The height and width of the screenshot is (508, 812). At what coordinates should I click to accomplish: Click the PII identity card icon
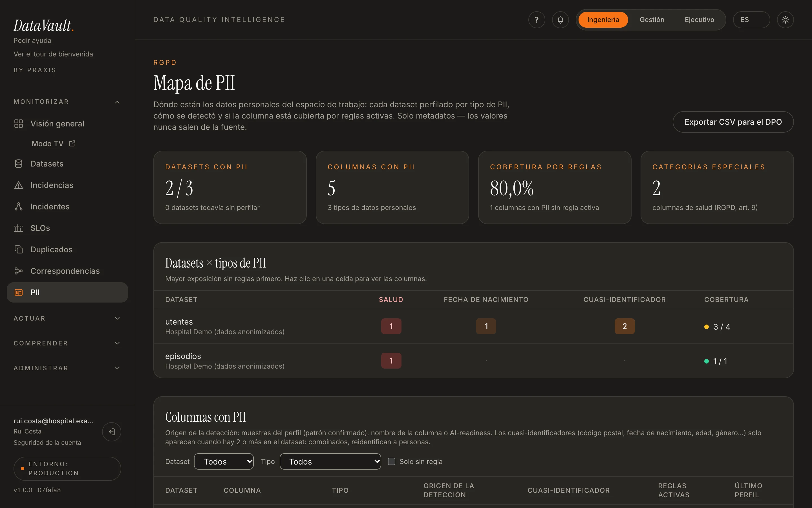pyautogui.click(x=18, y=292)
